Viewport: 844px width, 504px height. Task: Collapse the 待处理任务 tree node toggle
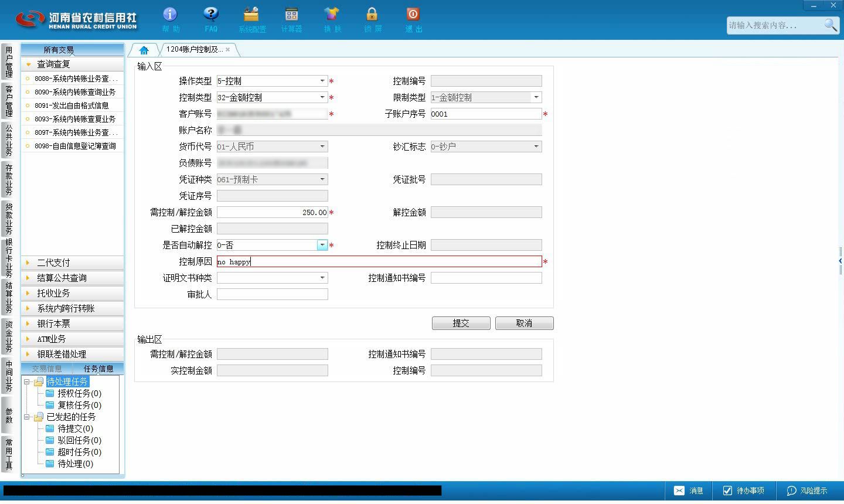(27, 382)
